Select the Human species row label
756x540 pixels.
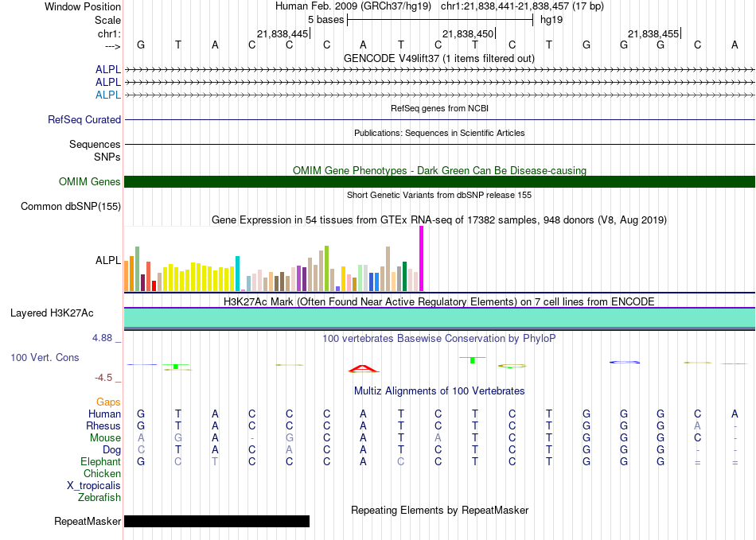104,414
